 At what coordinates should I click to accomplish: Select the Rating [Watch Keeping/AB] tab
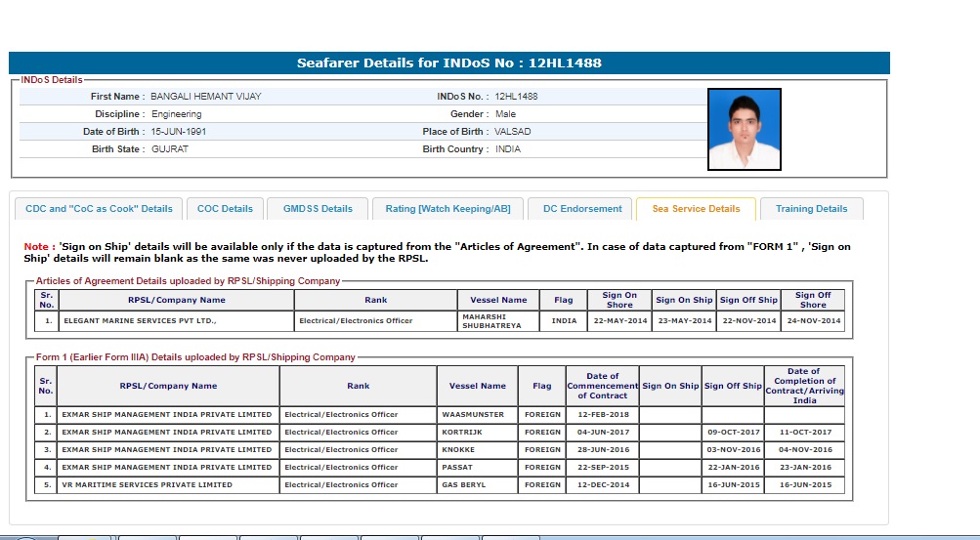coord(447,209)
